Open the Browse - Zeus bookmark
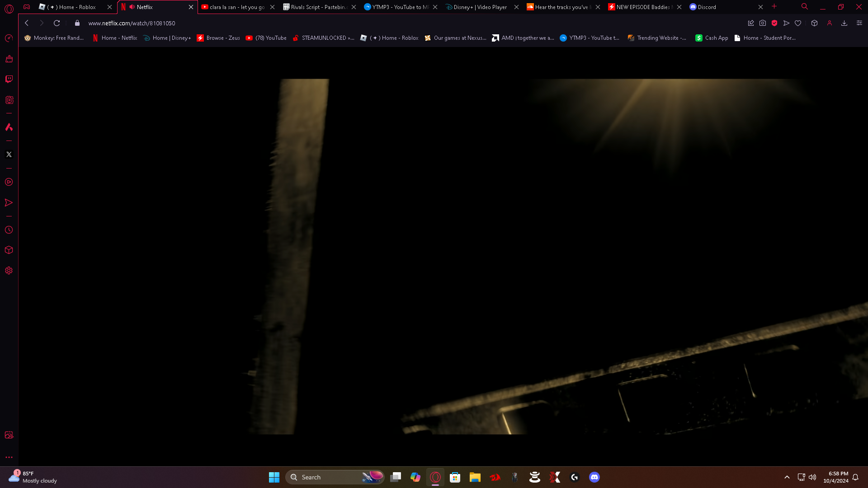The image size is (868, 488). pos(218,38)
